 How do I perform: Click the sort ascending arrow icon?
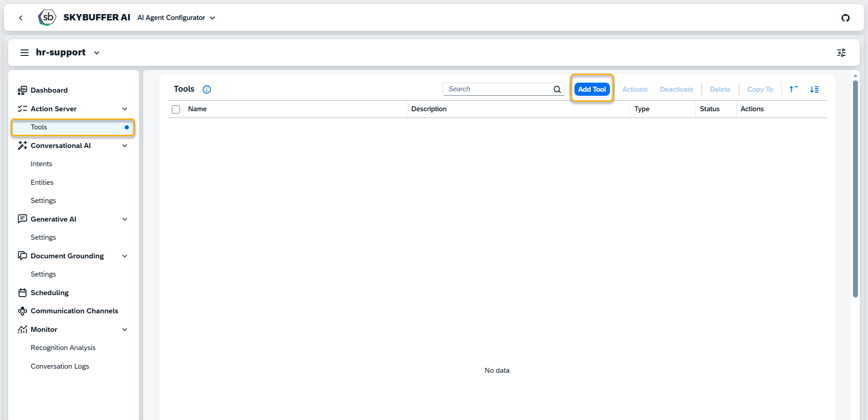point(793,89)
